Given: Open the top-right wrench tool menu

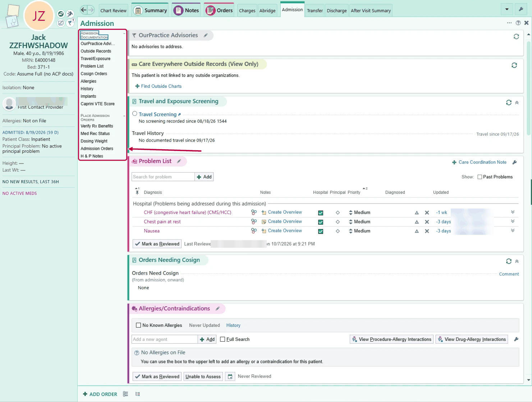Looking at the screenshot, I should [x=521, y=9].
